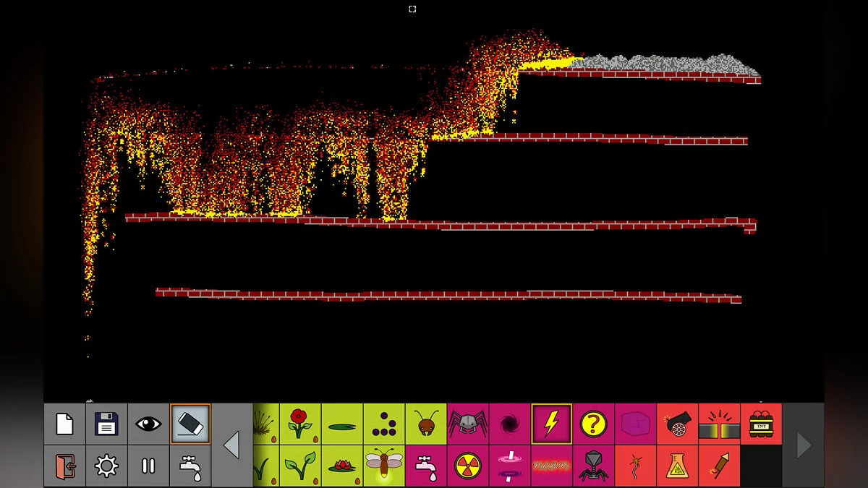868x488 pixels.
Task: Select the TNT element
Action: (762, 425)
